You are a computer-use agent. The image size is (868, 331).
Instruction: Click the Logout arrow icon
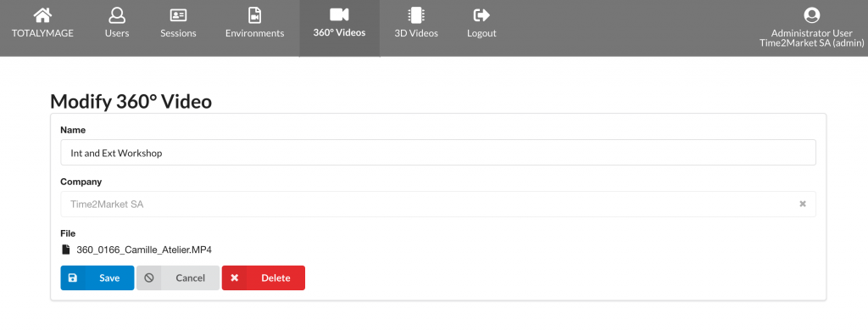point(481,15)
